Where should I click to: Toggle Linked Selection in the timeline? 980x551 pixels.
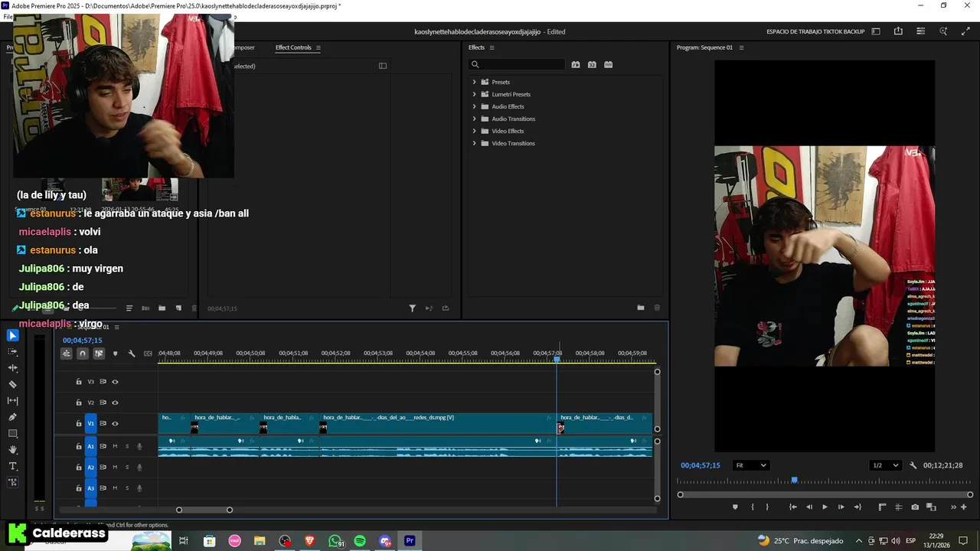[99, 354]
